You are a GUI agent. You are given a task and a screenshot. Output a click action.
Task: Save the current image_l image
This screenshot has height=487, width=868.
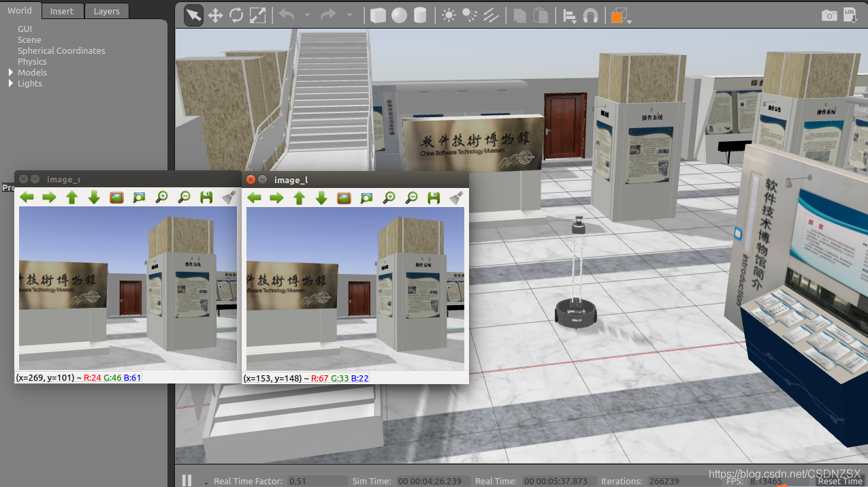434,198
